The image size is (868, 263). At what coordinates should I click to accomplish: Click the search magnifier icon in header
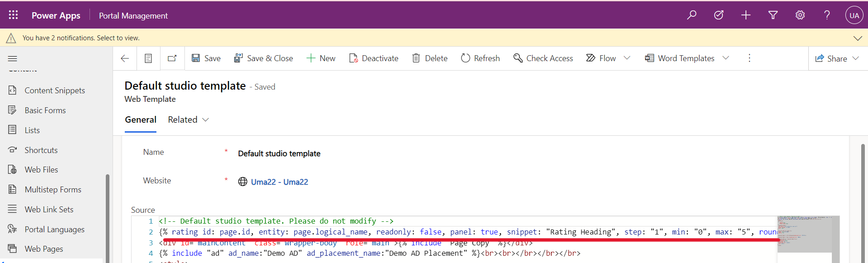pyautogui.click(x=692, y=15)
